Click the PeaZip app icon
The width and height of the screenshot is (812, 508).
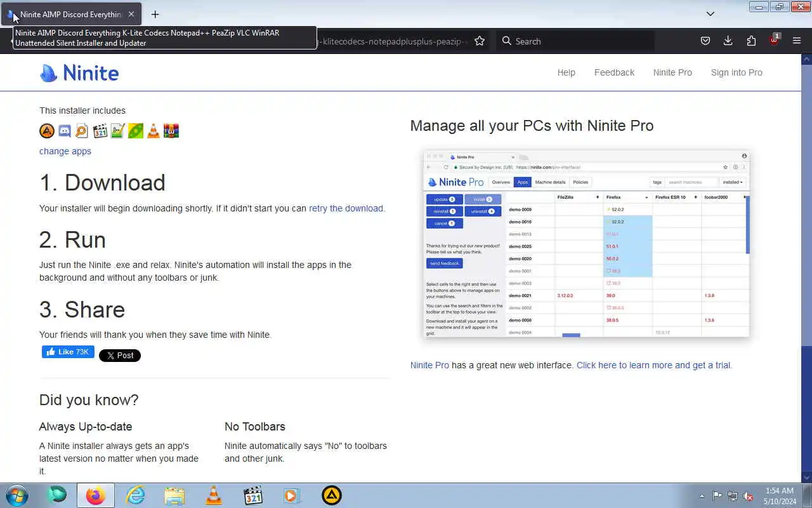(135, 131)
